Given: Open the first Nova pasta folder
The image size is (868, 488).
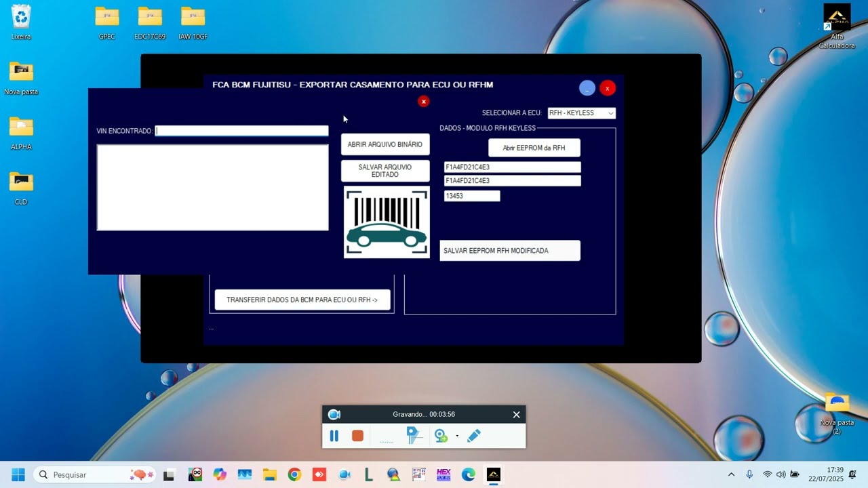Looking at the screenshot, I should (21, 77).
